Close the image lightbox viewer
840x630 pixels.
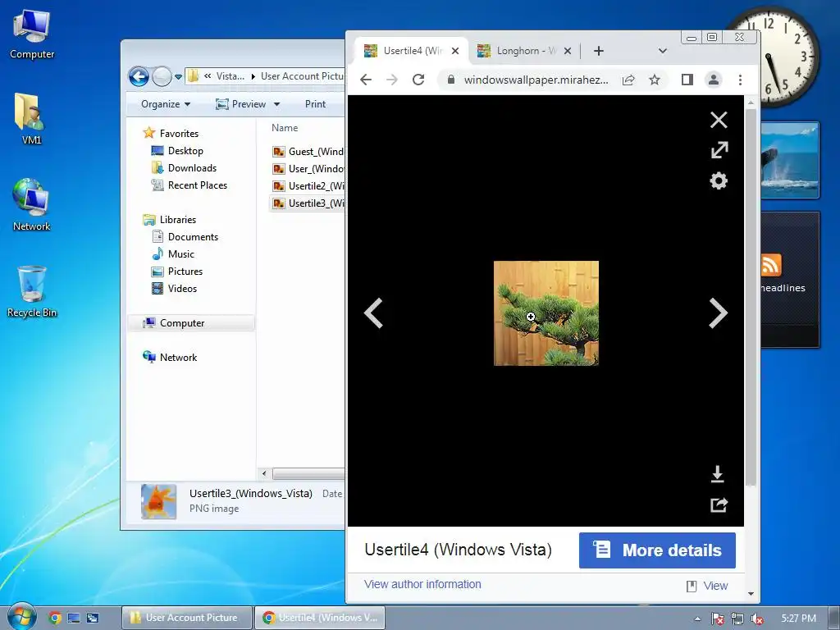(719, 120)
